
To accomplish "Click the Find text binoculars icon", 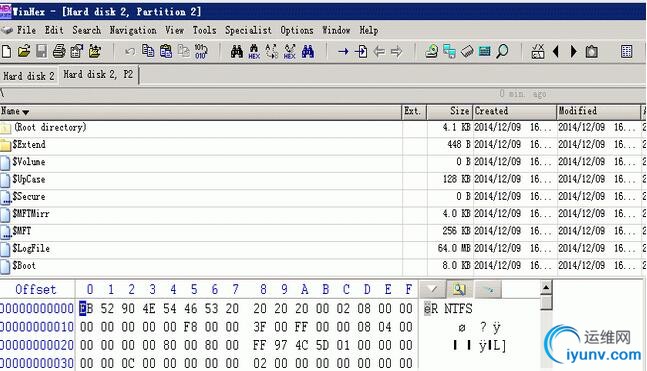I will point(237,52).
